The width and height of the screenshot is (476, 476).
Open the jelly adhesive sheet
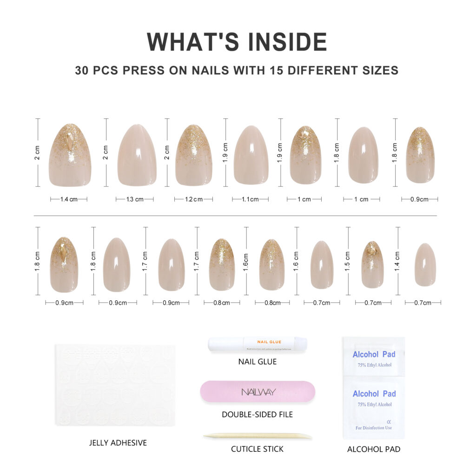coord(115,385)
